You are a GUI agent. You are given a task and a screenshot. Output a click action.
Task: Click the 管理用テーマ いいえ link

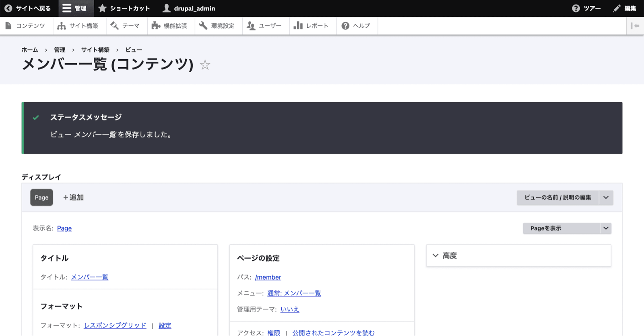tap(290, 309)
